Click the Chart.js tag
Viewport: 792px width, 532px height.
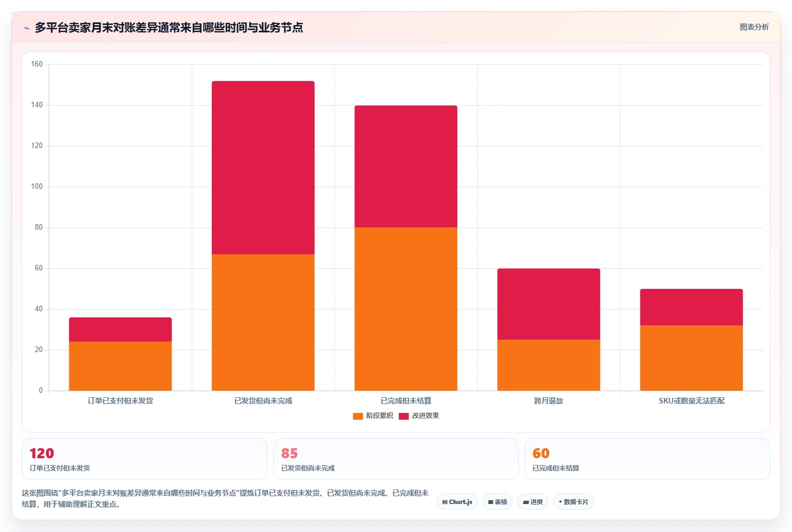pos(457,502)
